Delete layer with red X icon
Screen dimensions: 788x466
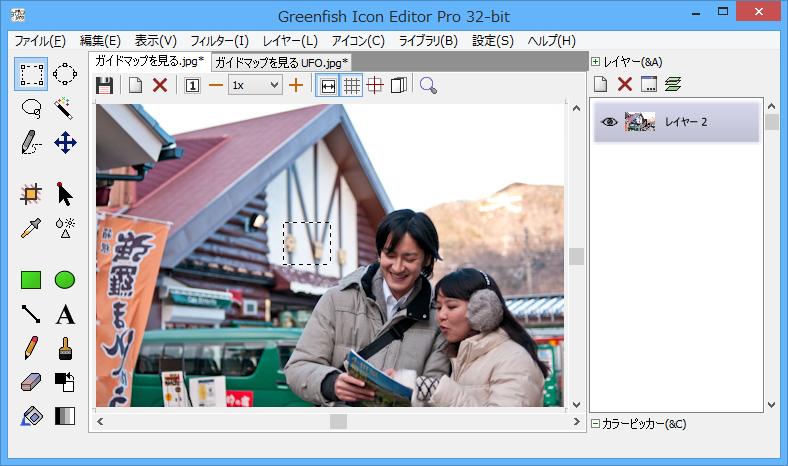(625, 84)
